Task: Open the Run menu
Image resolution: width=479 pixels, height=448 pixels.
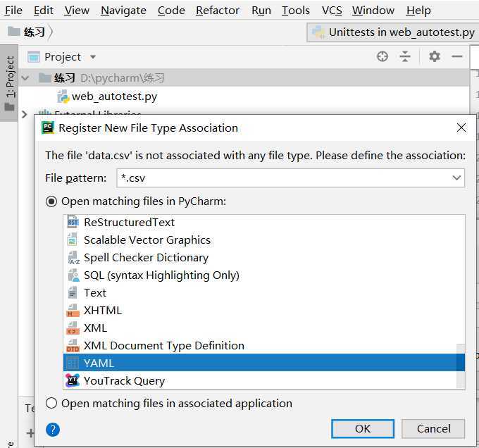Action: point(261,11)
